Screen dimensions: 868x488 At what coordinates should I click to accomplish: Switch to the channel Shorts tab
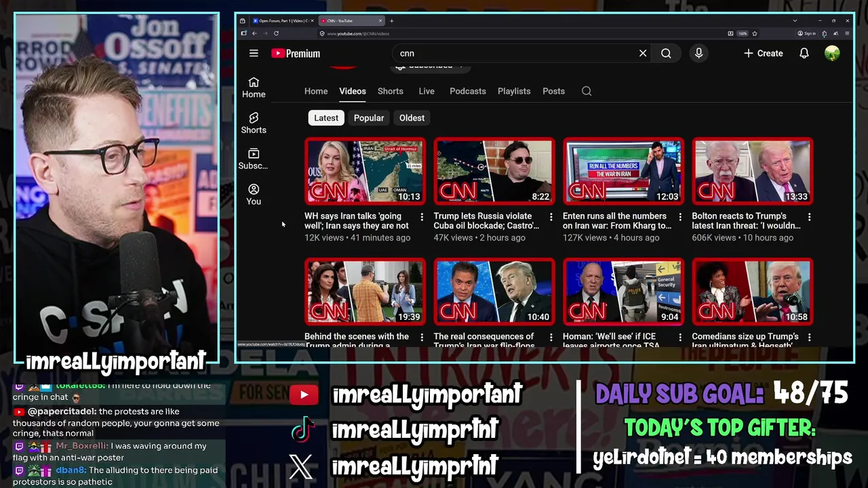pos(391,91)
